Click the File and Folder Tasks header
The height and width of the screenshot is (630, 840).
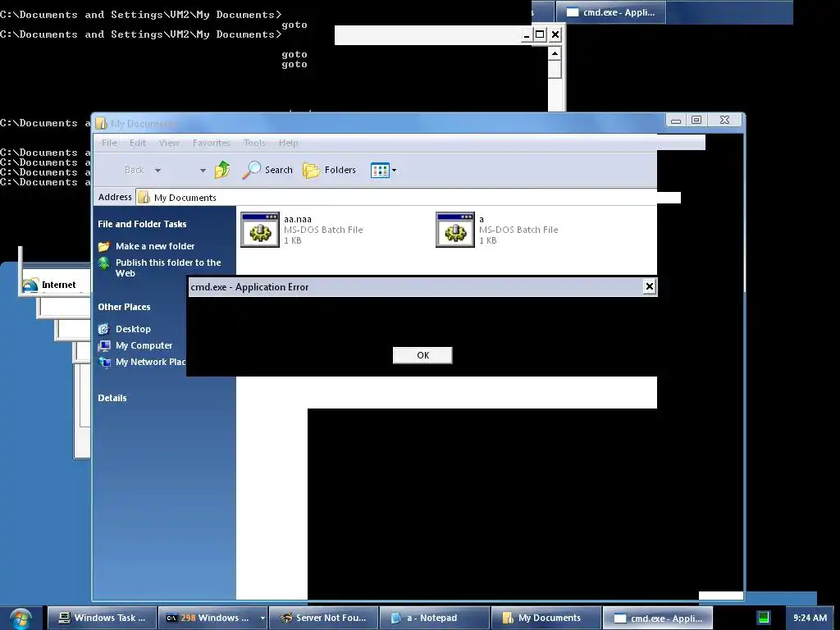pyautogui.click(x=142, y=224)
